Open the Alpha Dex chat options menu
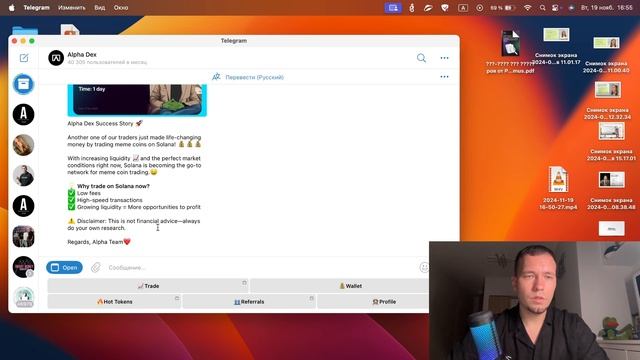This screenshot has height=360, width=640. tap(444, 58)
